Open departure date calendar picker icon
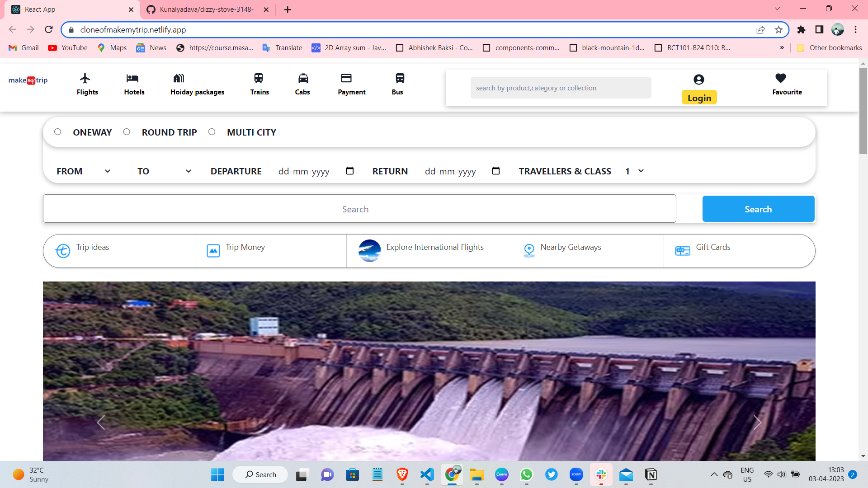Viewport: 868px width, 488px height. tap(350, 171)
